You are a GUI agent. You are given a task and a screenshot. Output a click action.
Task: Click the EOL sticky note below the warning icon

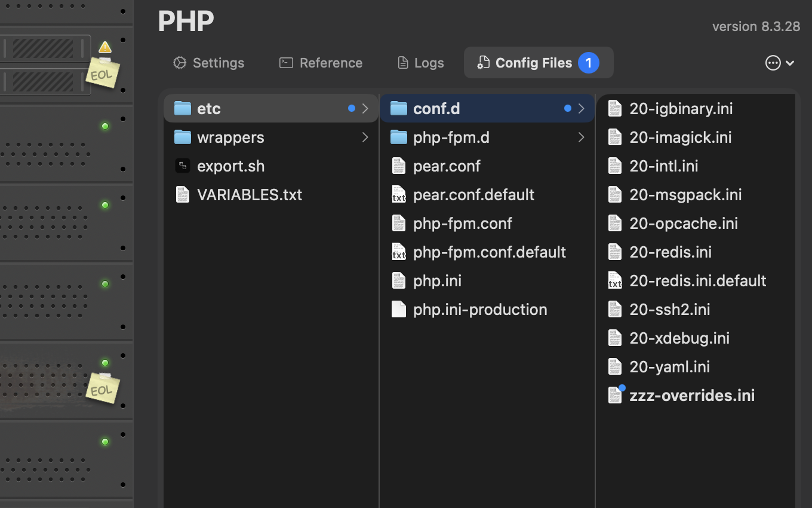103,74
